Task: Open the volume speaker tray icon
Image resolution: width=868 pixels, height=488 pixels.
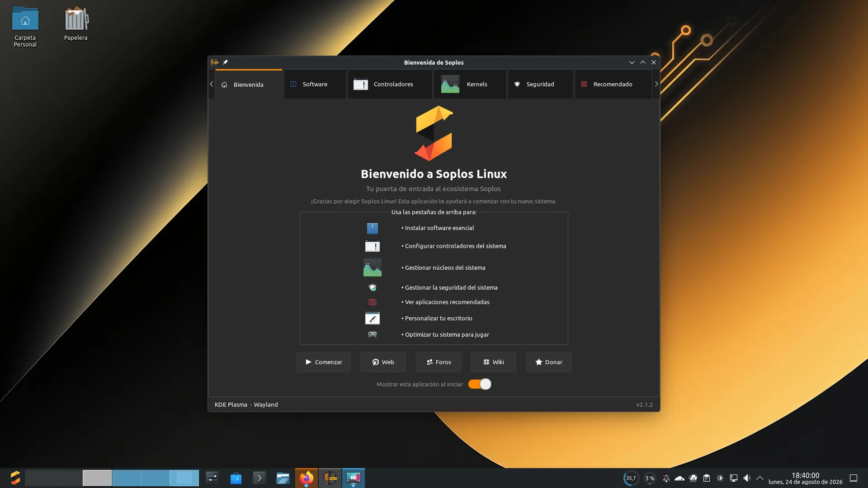Action: click(747, 478)
